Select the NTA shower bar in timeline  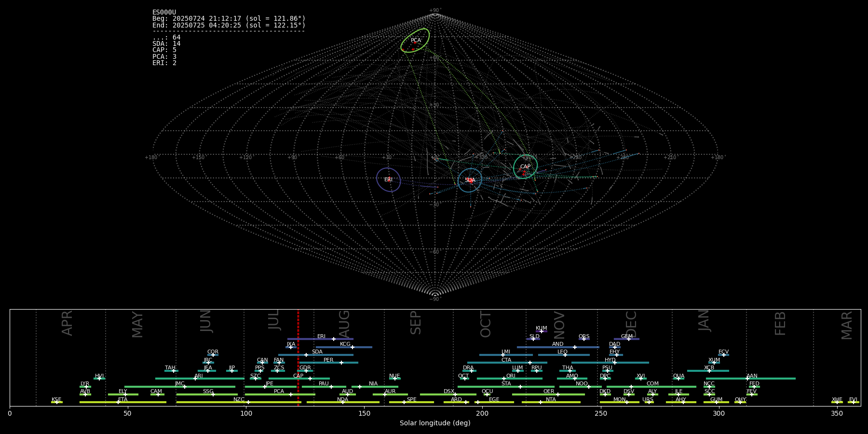pos(551,402)
